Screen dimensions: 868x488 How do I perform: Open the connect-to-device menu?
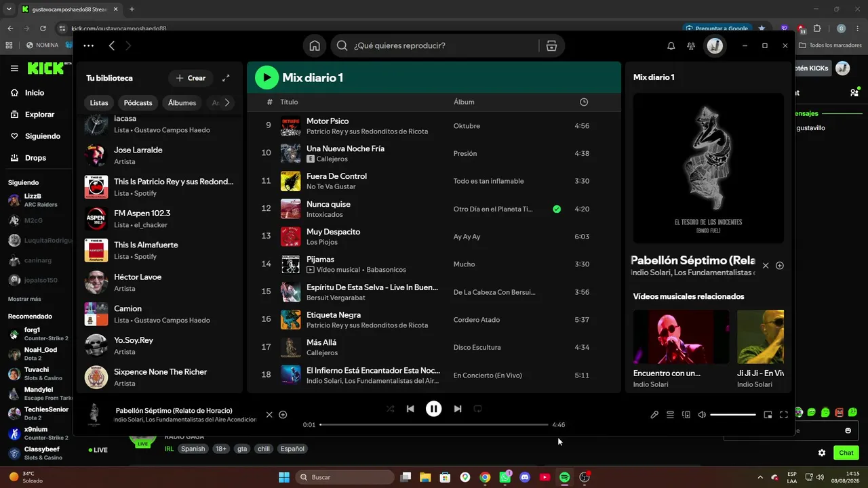coord(686,415)
